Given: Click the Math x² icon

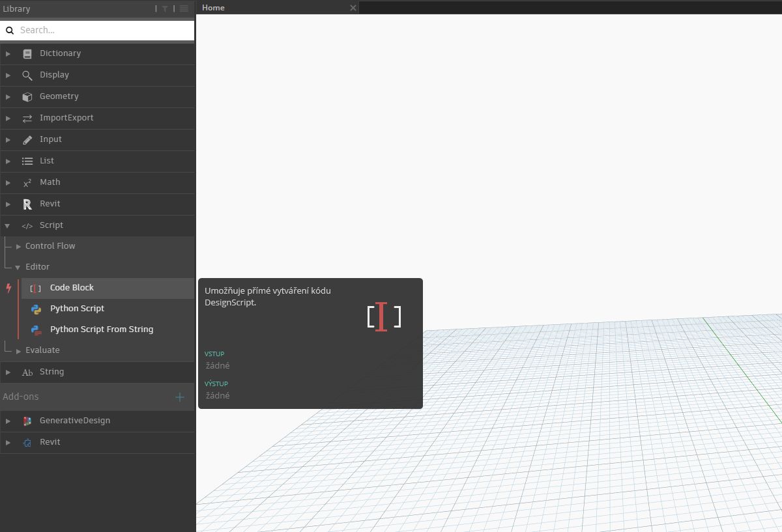Looking at the screenshot, I should pyautogui.click(x=27, y=182).
